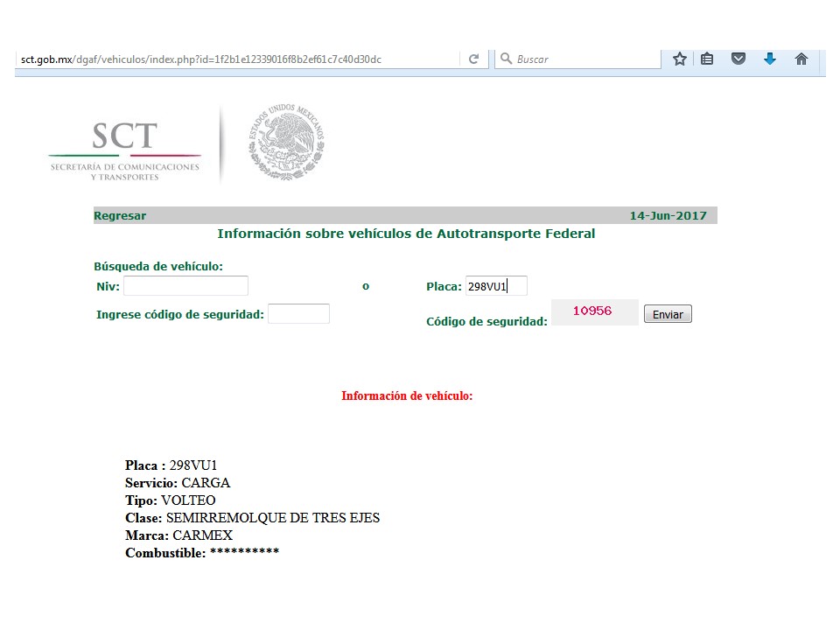Click into the Niv input field
This screenshot has height=630, width=840.
click(185, 286)
